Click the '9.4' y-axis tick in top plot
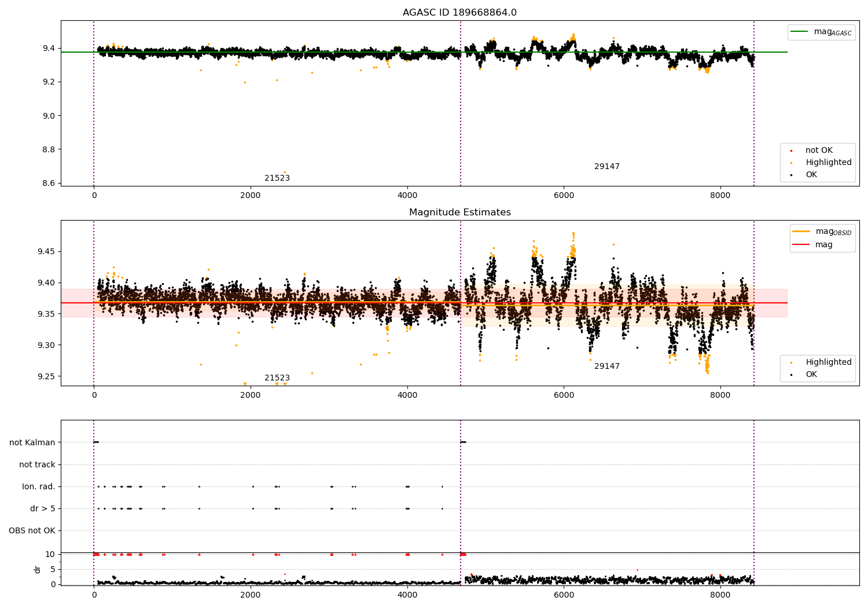This screenshot has height=608, width=868. [49, 48]
